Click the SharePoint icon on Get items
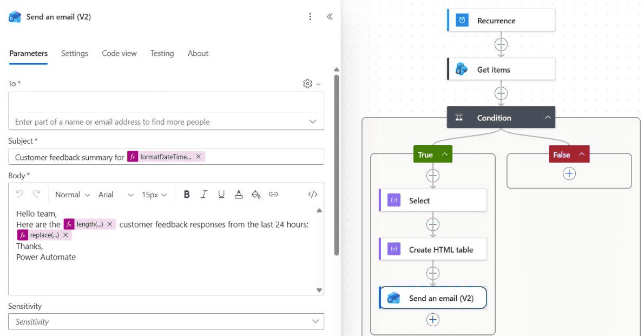Screen dimensions: 644x336 click(x=462, y=69)
